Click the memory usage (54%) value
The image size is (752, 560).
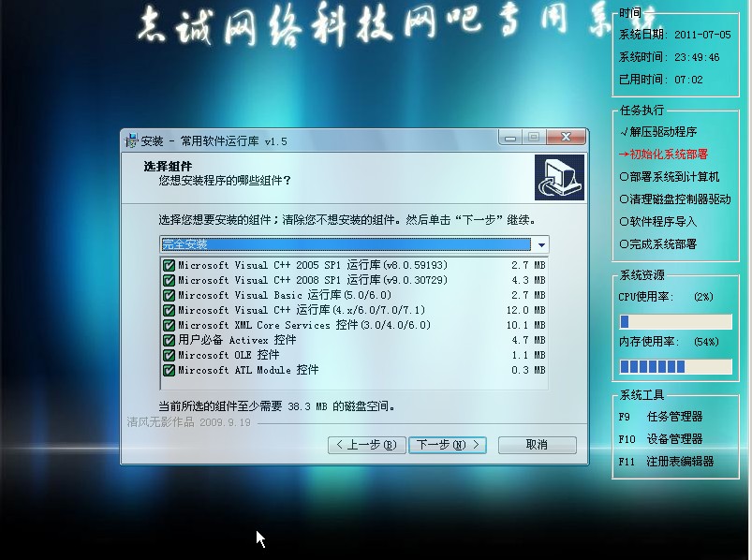(706, 343)
